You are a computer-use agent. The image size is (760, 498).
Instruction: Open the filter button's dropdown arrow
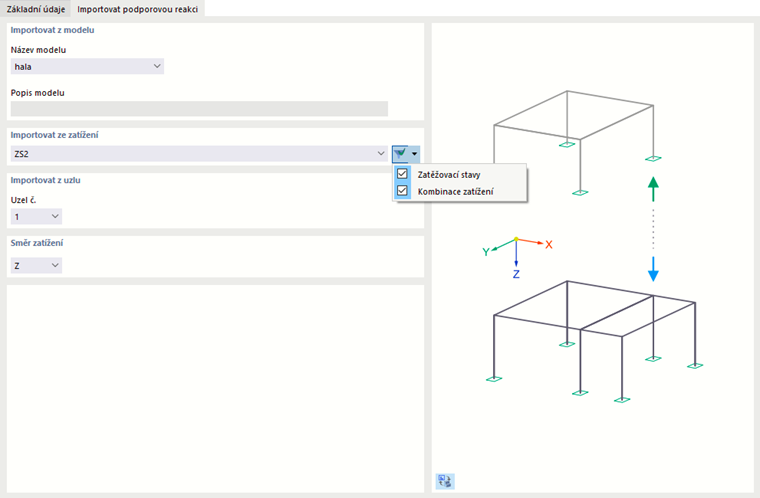tap(414, 154)
